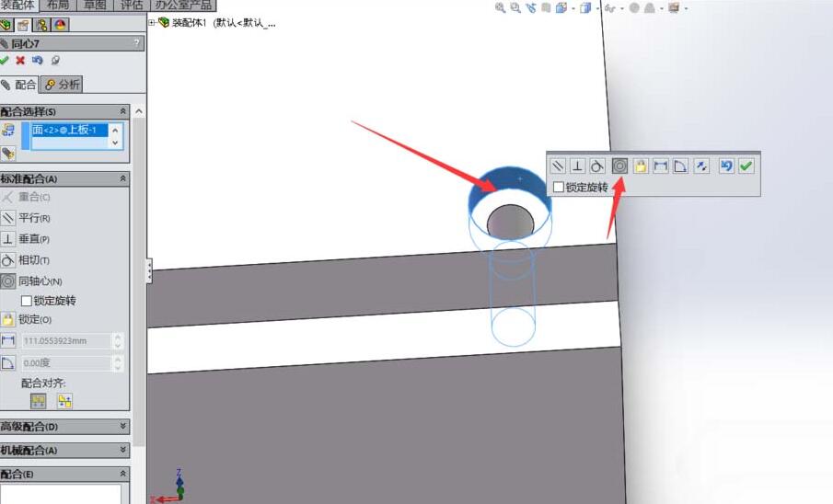Viewport: 833px width, 504px height.
Task: Select Perpendicular mate in pop-up toolbar
Action: (x=577, y=166)
